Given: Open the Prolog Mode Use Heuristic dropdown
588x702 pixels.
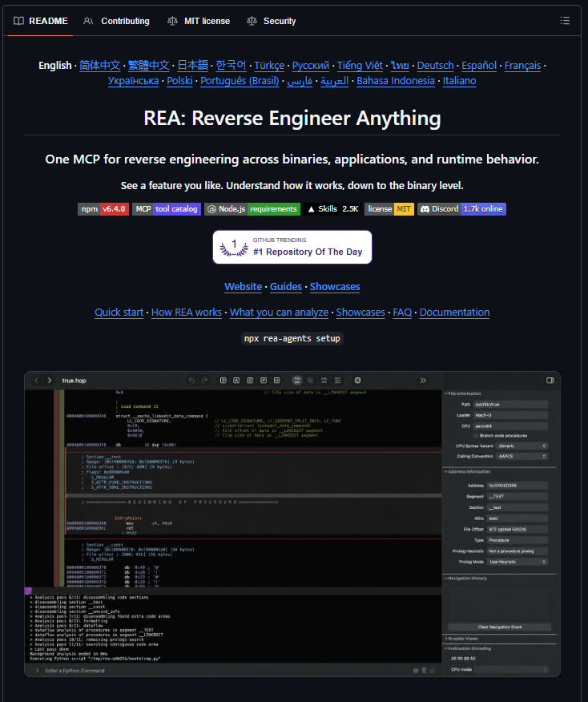Looking at the screenshot, I should [x=518, y=562].
